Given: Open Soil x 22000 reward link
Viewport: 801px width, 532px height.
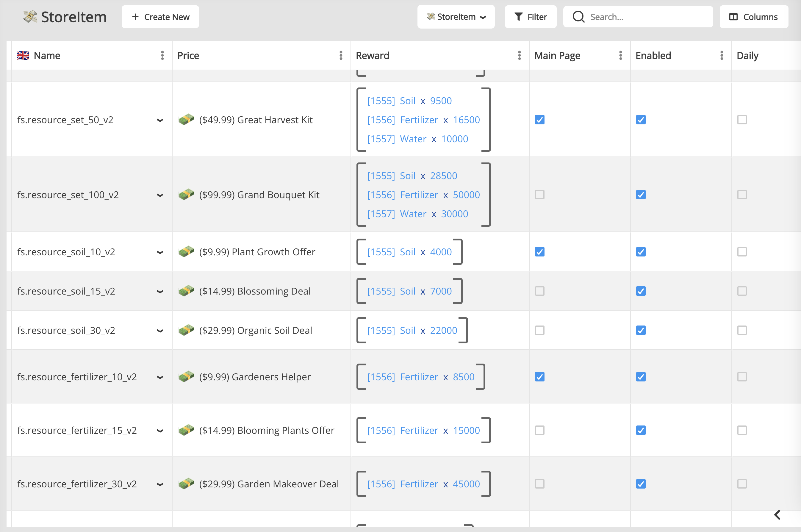Looking at the screenshot, I should tap(412, 331).
